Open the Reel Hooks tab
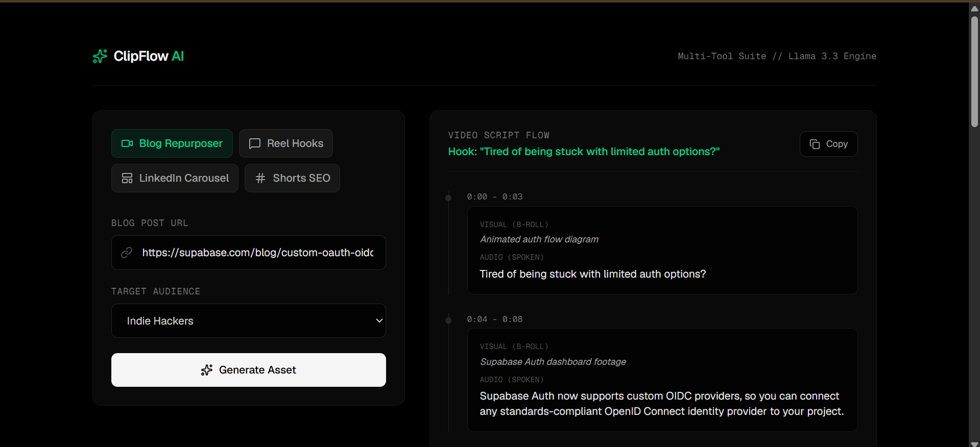The image size is (980, 447). [x=286, y=143]
